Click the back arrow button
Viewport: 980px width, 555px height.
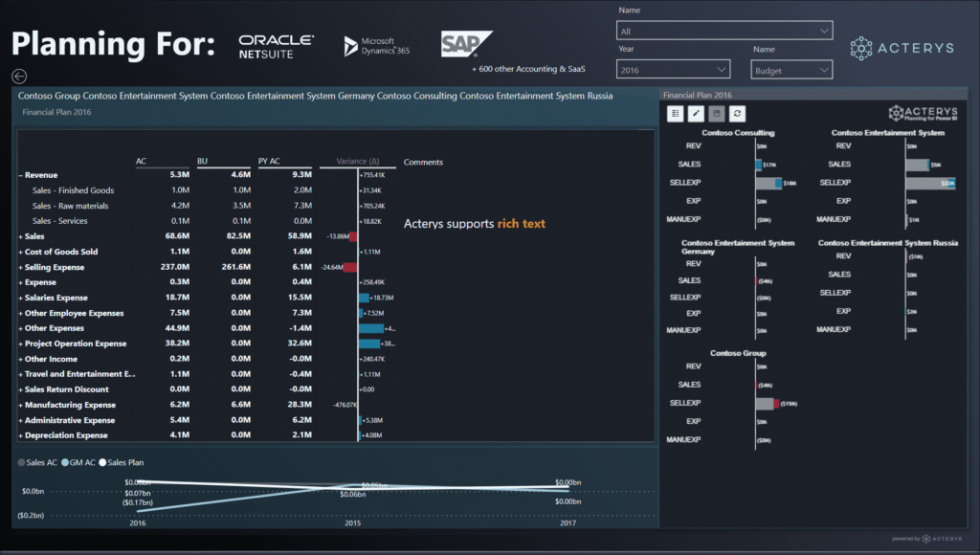[x=20, y=77]
